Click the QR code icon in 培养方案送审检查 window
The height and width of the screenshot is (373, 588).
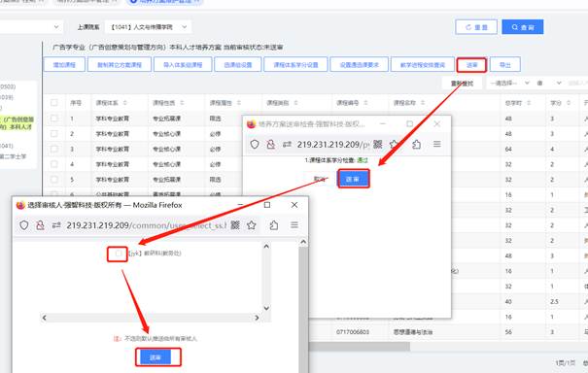click(x=378, y=144)
